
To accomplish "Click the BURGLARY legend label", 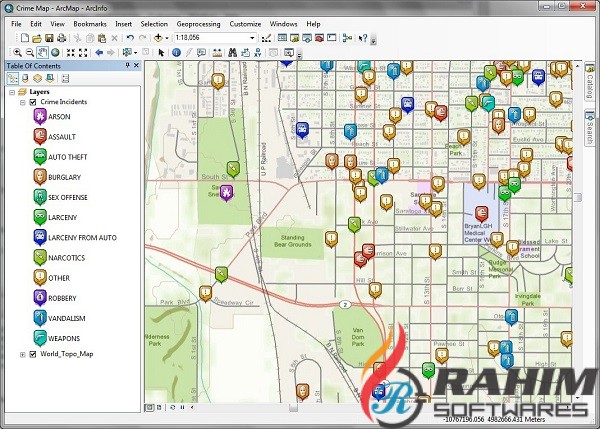I will 66,177.
